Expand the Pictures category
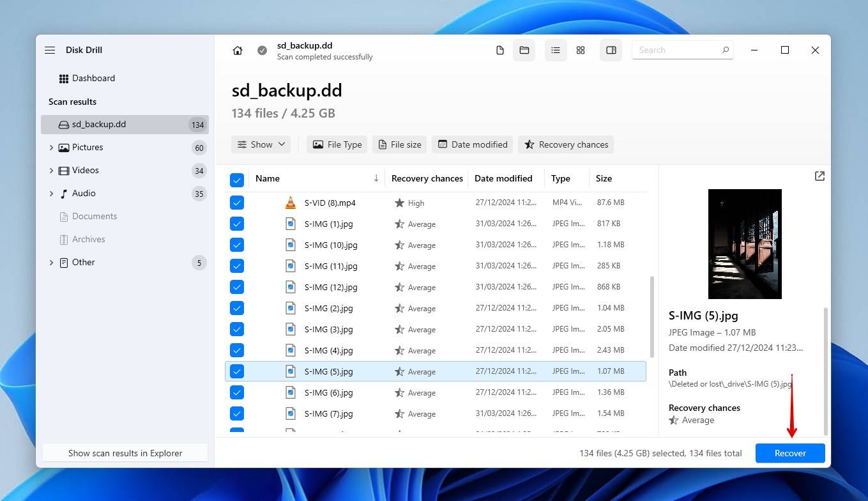Image resolution: width=868 pixels, height=501 pixels. (52, 147)
